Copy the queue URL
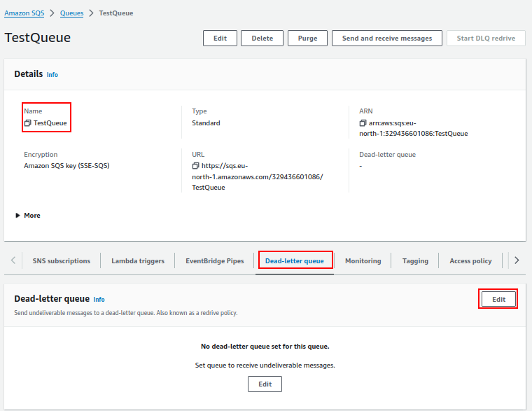 [195, 166]
